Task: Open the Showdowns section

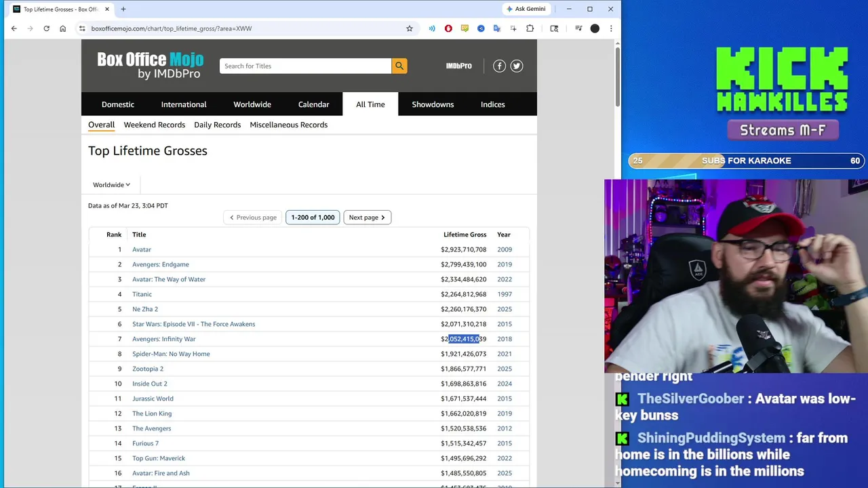Action: coord(433,104)
